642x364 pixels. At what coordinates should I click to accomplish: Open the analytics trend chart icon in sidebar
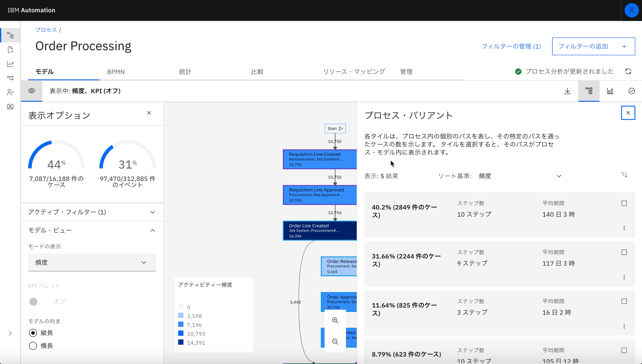coord(10,64)
